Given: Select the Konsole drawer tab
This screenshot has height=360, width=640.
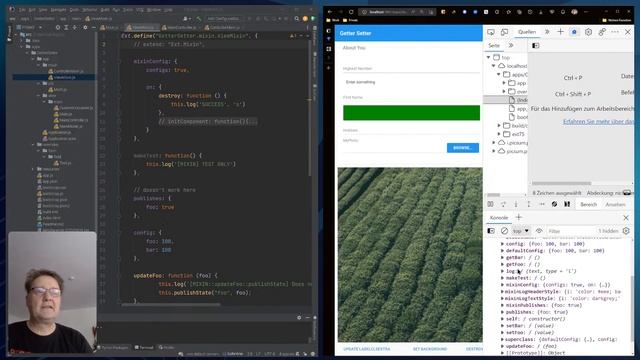Looking at the screenshot, I should (x=499, y=218).
